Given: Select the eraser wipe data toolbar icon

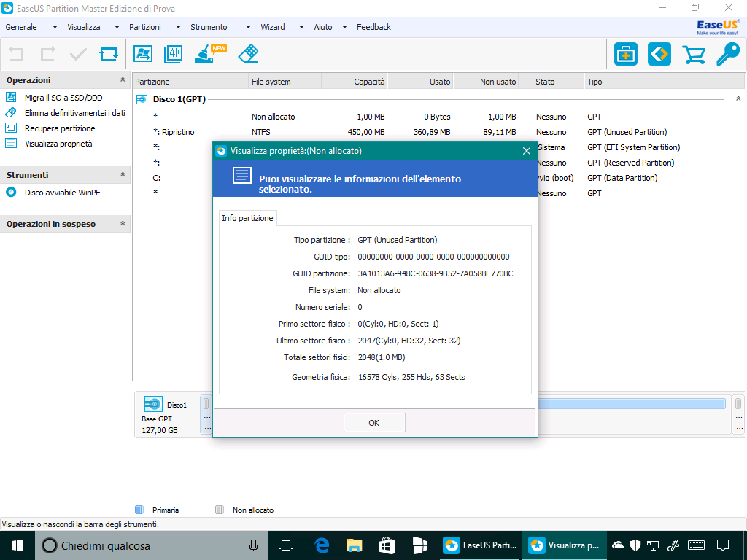Looking at the screenshot, I should pyautogui.click(x=248, y=54).
